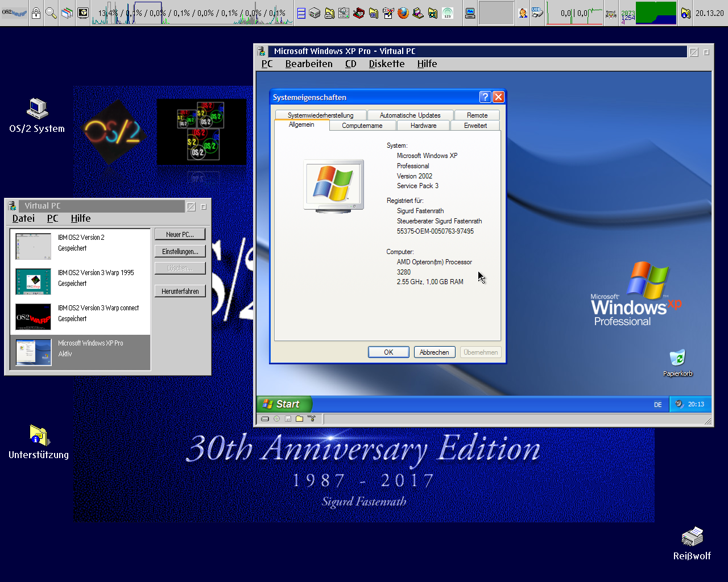Click the blue tray drawer icon in the top bar
Viewport: 728px width, 582px height.
tap(301, 13)
